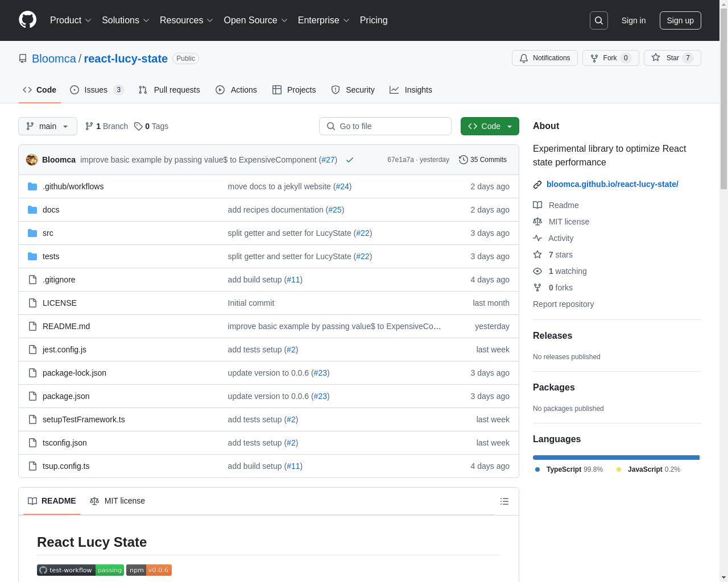The width and height of the screenshot is (728, 582).
Task: Switch to the Pull requests tab
Action: (x=169, y=90)
